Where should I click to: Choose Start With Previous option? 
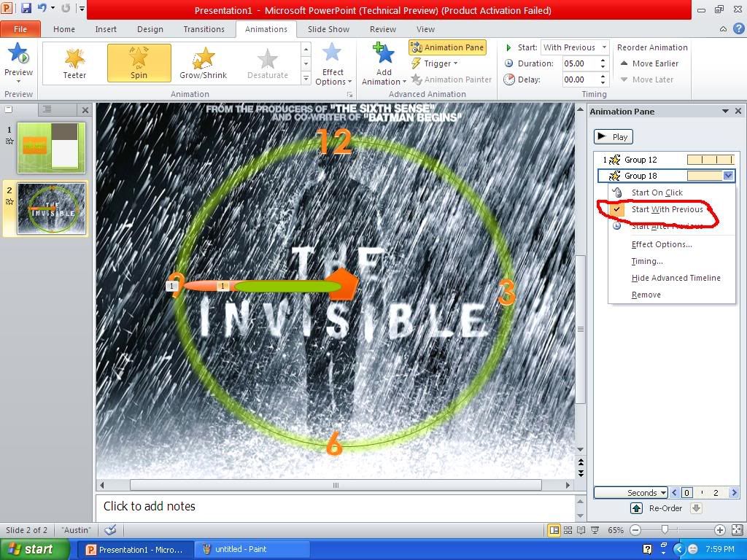672,209
